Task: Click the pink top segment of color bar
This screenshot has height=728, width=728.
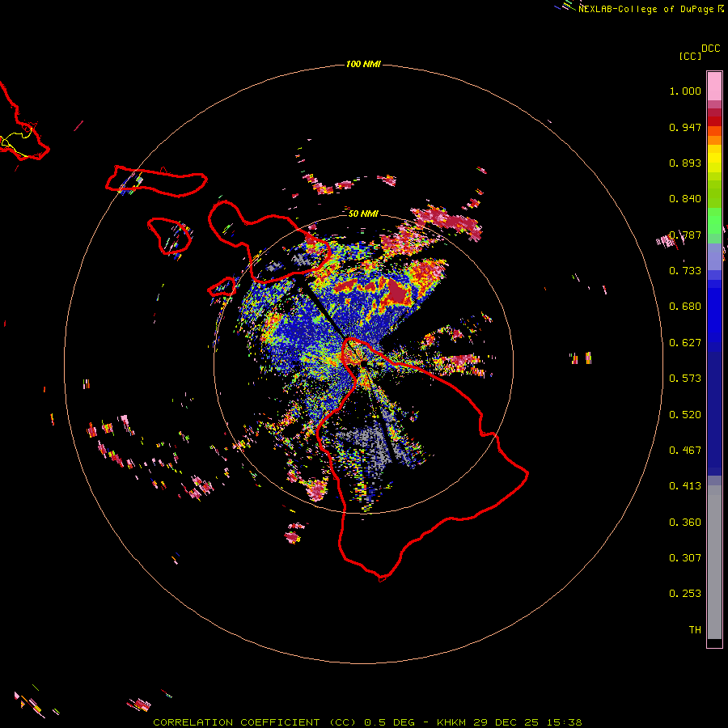Action: click(714, 86)
